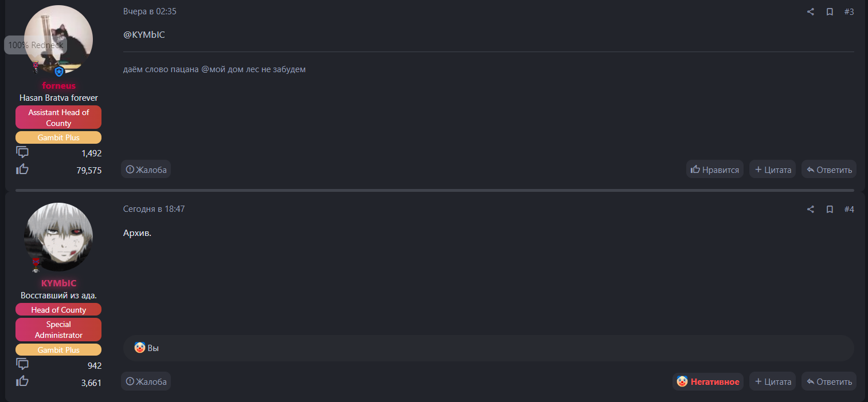The width and height of the screenshot is (868, 402).
Task: Click share icon on post #4
Action: (811, 210)
